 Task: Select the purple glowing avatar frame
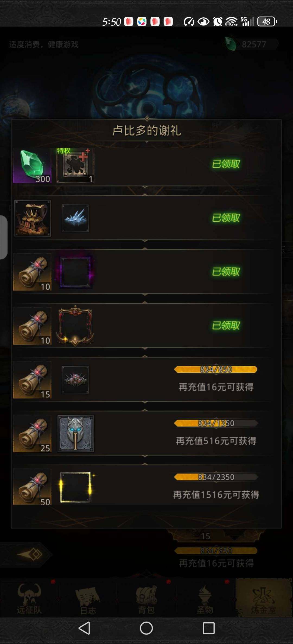point(75,272)
